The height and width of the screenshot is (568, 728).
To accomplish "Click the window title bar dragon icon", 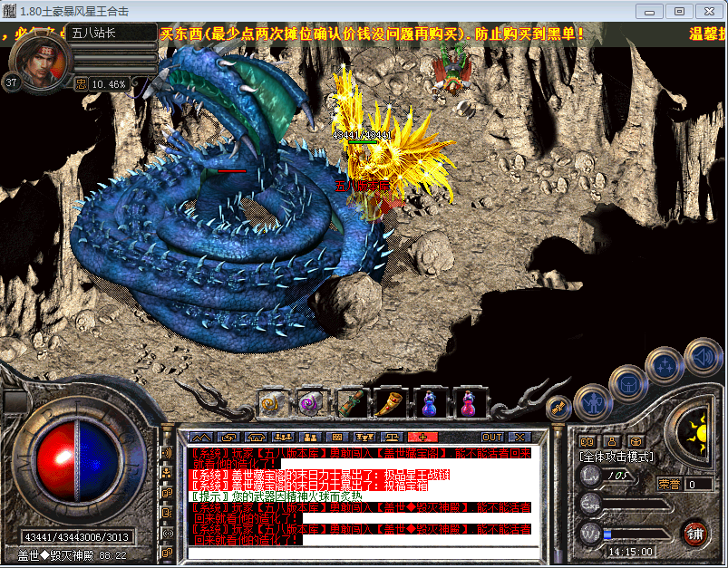I will click(9, 11).
